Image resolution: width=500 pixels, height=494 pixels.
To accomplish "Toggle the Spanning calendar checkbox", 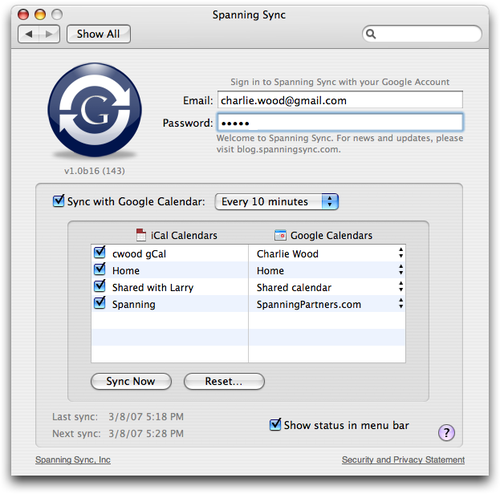I will (100, 303).
